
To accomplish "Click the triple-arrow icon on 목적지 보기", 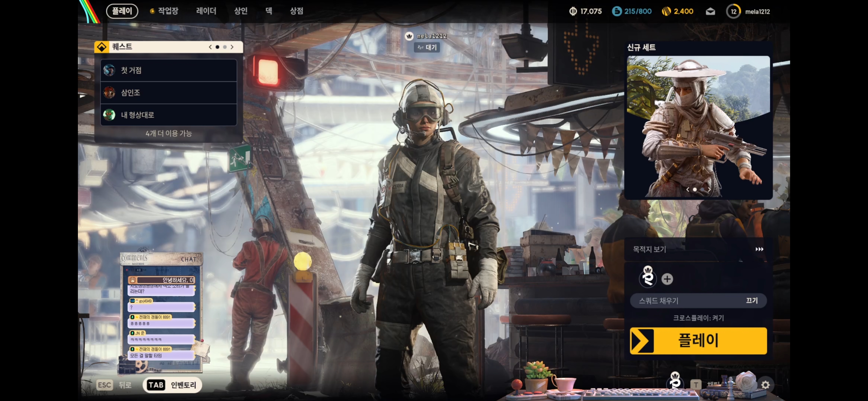I will pyautogui.click(x=759, y=249).
